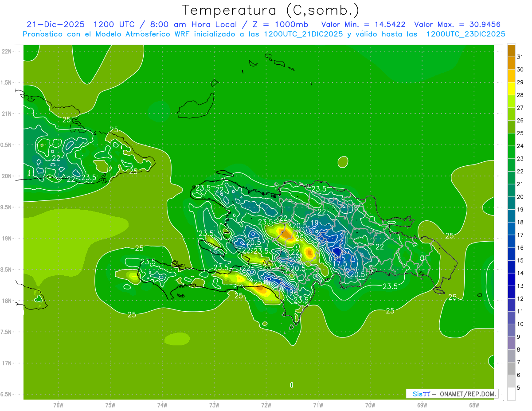Screen dimensions: 532x411
Task: Click the legend value '16'
Action: (520, 248)
